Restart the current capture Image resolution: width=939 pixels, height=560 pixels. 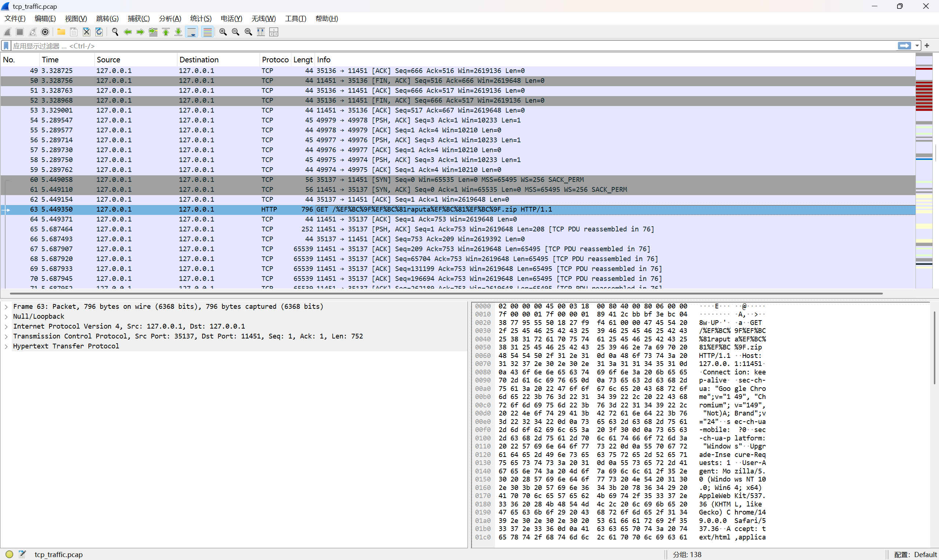33,32
